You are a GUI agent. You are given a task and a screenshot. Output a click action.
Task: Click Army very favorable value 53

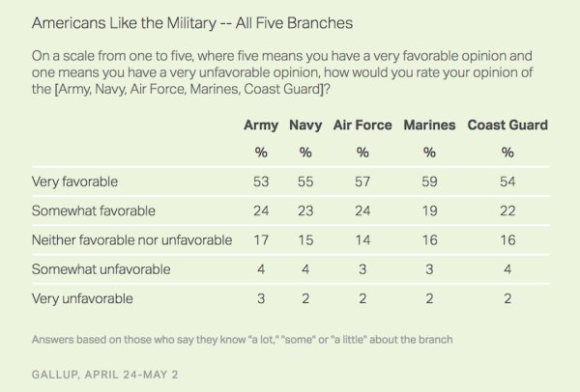pos(259,181)
